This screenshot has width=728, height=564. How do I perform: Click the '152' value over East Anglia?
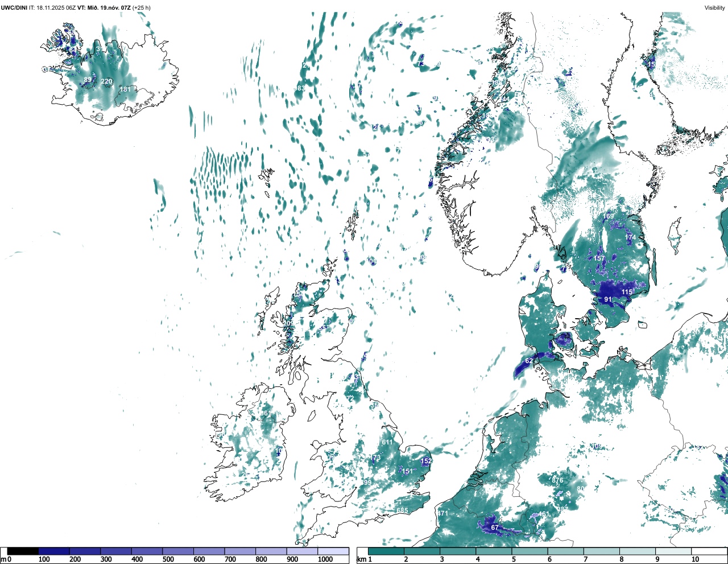(x=426, y=461)
